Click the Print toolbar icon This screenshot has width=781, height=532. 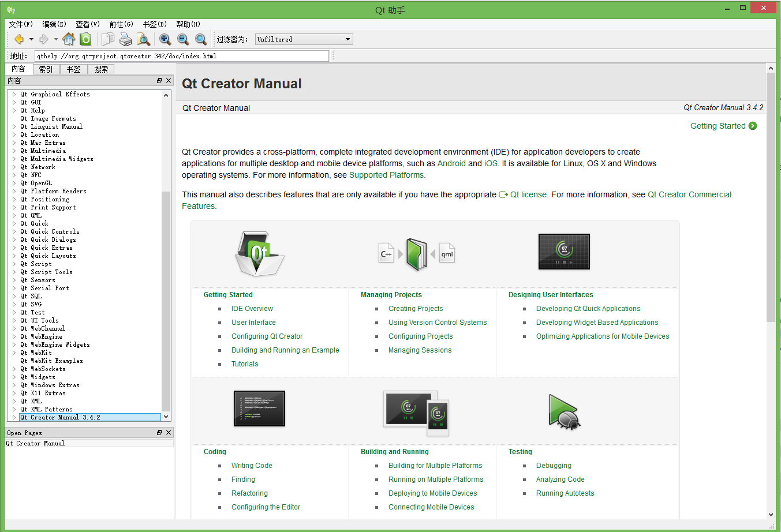point(125,39)
